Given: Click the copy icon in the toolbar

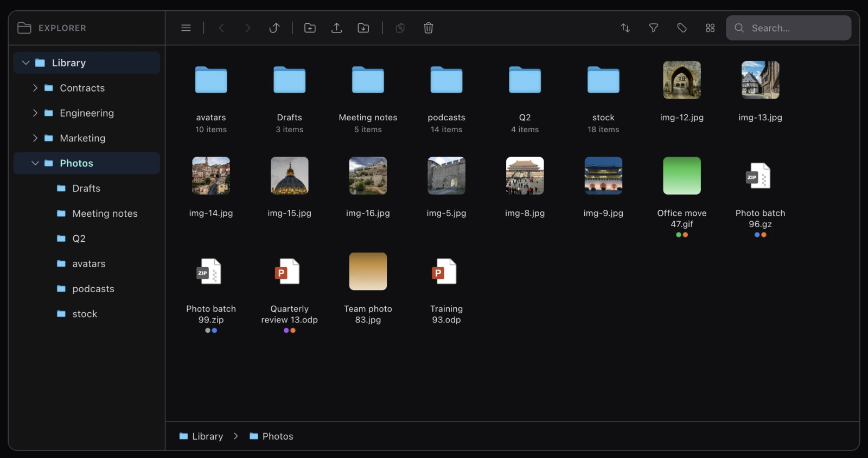Looking at the screenshot, I should pos(400,28).
